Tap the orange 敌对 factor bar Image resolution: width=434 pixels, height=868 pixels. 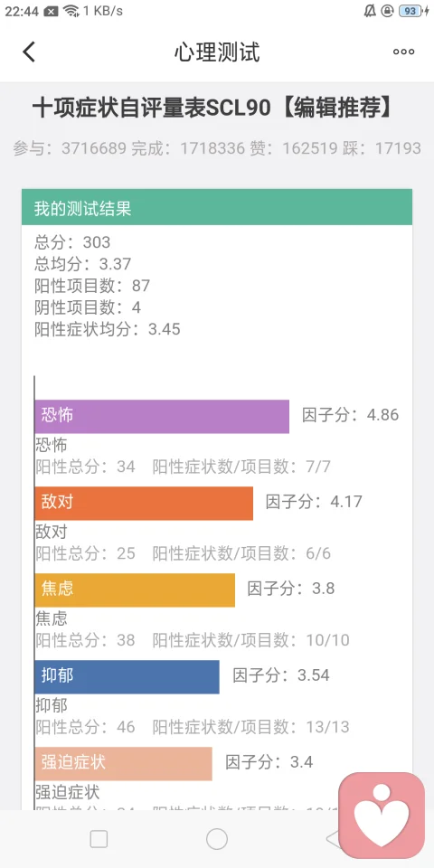pyautogui.click(x=144, y=504)
